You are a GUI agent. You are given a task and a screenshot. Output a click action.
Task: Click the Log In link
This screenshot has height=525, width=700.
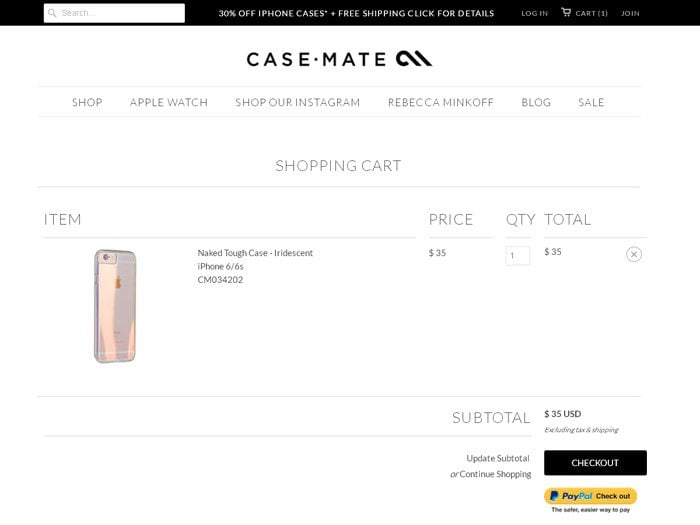click(x=534, y=13)
